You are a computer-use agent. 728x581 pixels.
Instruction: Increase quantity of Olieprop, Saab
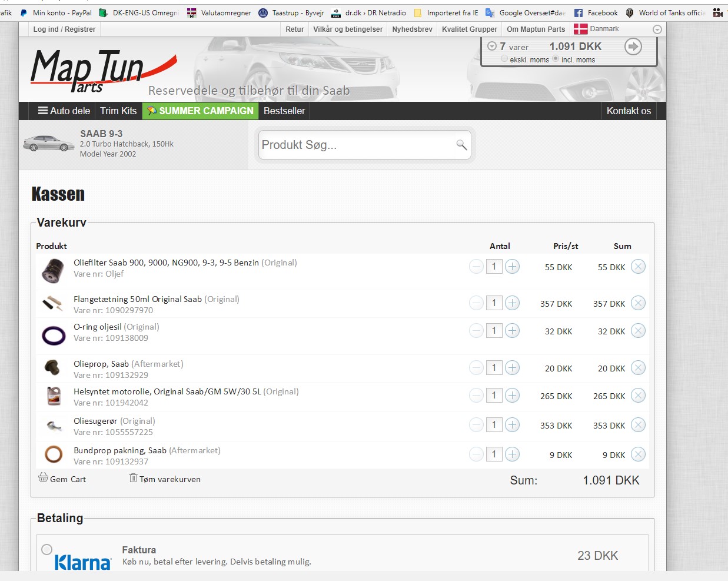coord(513,368)
